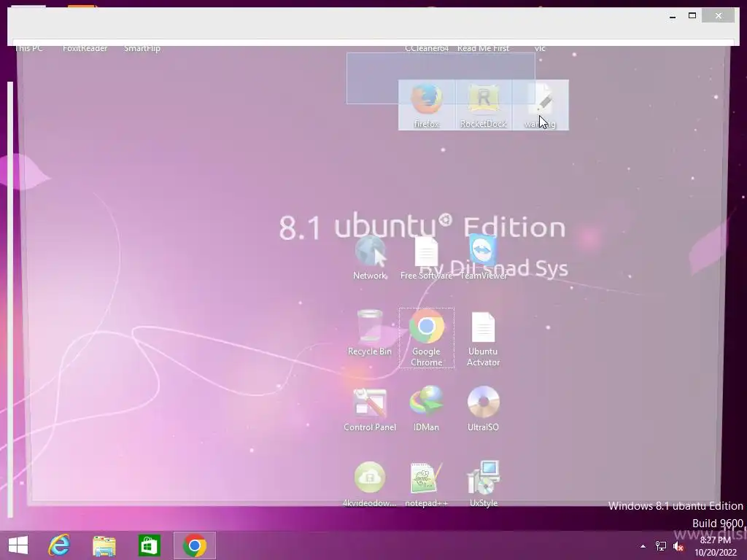Launch the notepad++ desktop shortcut
The height and width of the screenshot is (560, 747).
426,484
